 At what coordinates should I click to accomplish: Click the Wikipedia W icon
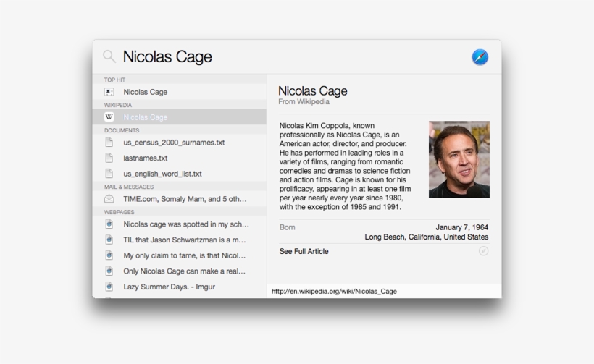(x=109, y=117)
